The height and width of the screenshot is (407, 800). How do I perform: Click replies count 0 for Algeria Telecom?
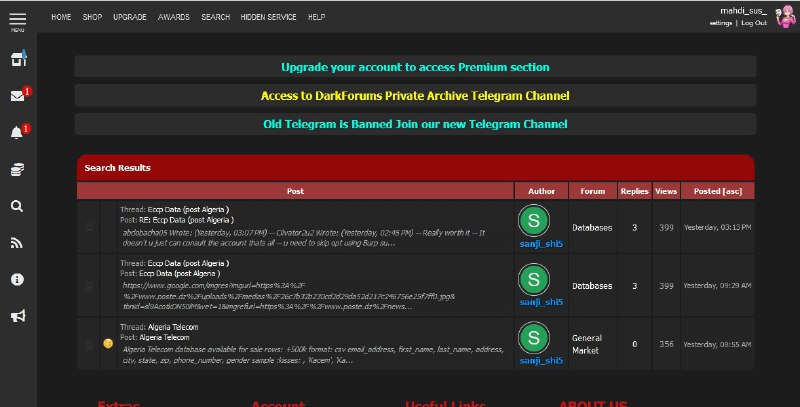[635, 344]
